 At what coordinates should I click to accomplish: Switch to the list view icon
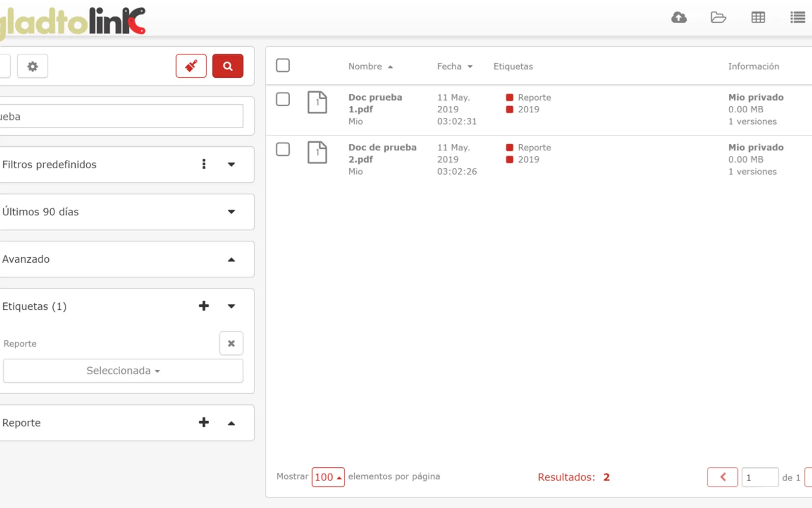[x=798, y=18]
